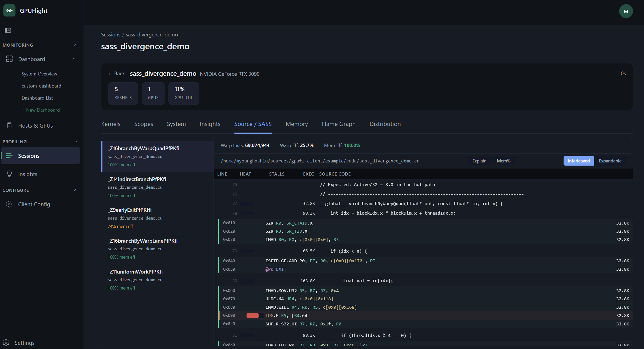Collapse the sidebar with the panel icon
This screenshot has width=644, height=349.
point(8,30)
